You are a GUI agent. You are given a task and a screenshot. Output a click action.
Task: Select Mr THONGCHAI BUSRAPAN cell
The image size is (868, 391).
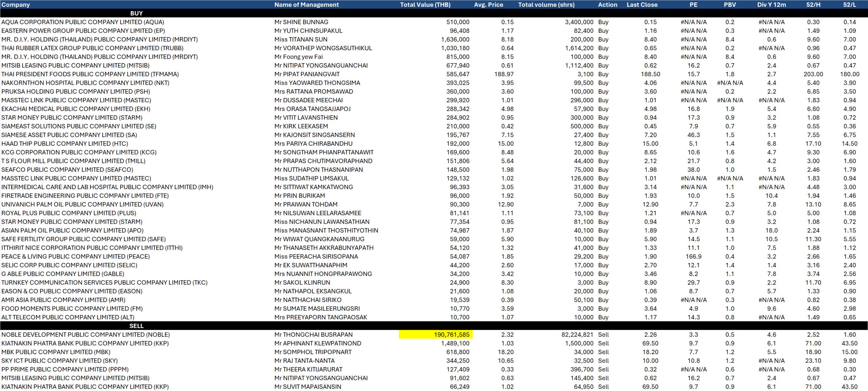(x=313, y=335)
